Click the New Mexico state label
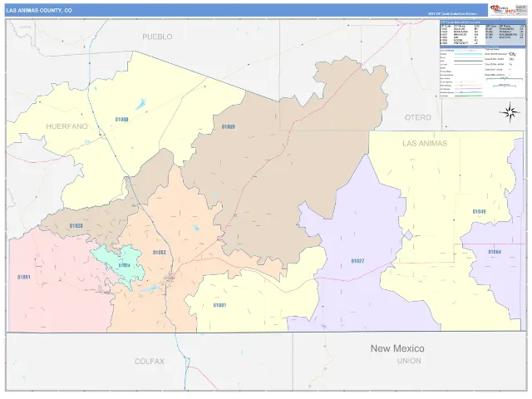The width and height of the screenshot is (532, 399). click(x=397, y=348)
